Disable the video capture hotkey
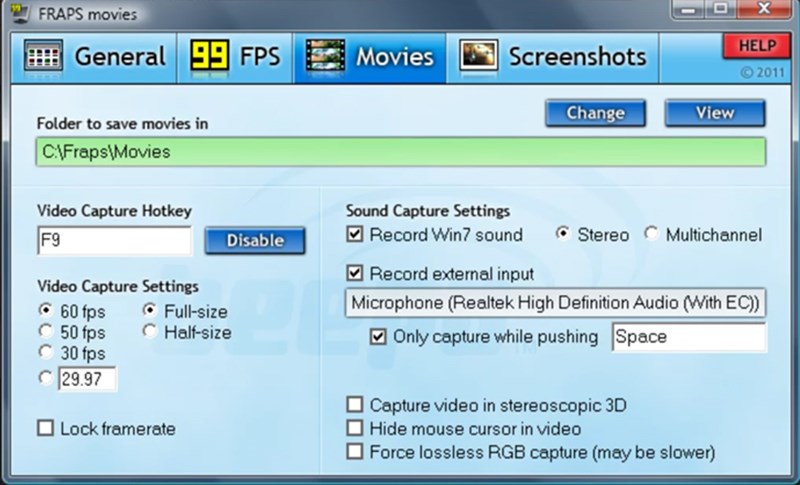The height and width of the screenshot is (485, 800). click(255, 240)
